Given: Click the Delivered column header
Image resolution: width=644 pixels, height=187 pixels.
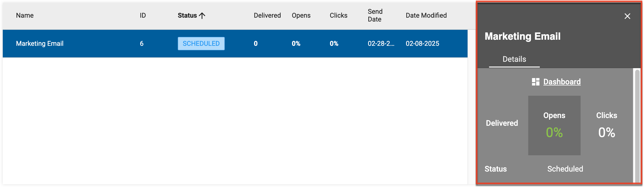Looking at the screenshot, I should 267,15.
